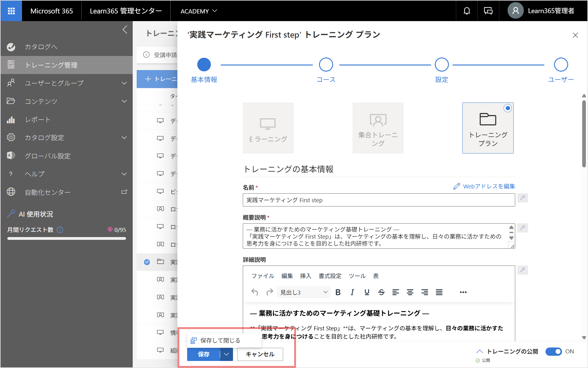Click Webアドレスを編集 link
The height and width of the screenshot is (368, 588).
pos(484,186)
